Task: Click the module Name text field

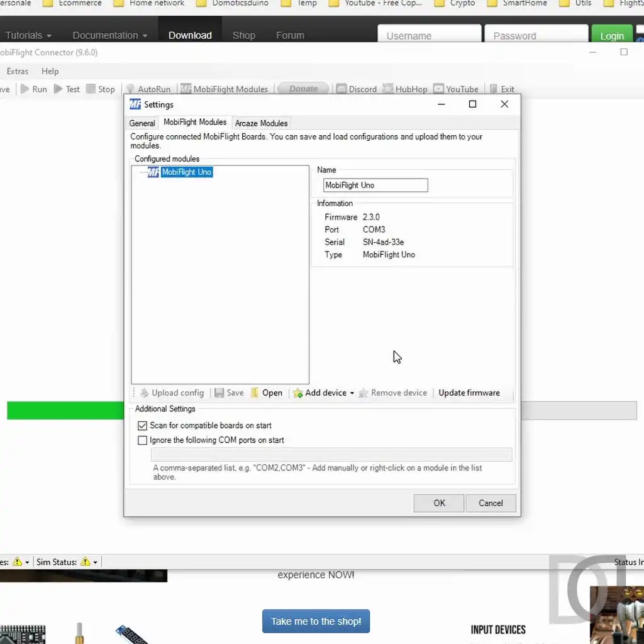Action: 375,186
